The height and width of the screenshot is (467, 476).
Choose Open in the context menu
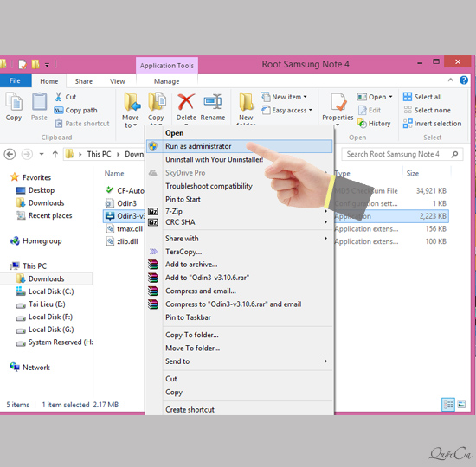point(239,133)
